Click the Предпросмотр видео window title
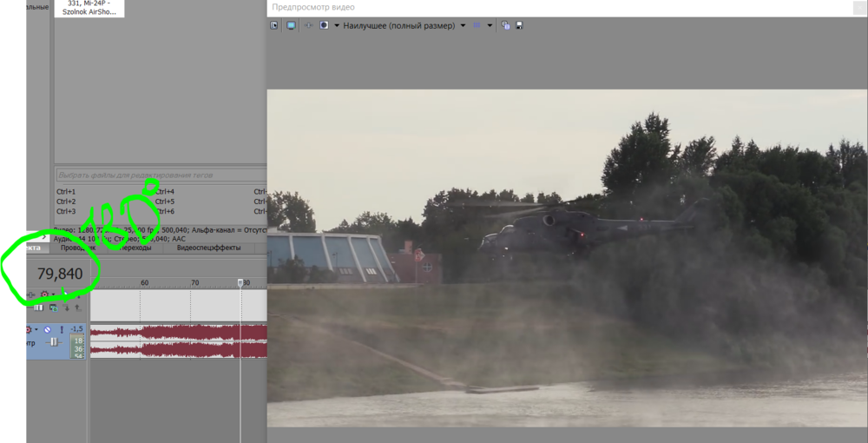The image size is (868, 443). (313, 7)
